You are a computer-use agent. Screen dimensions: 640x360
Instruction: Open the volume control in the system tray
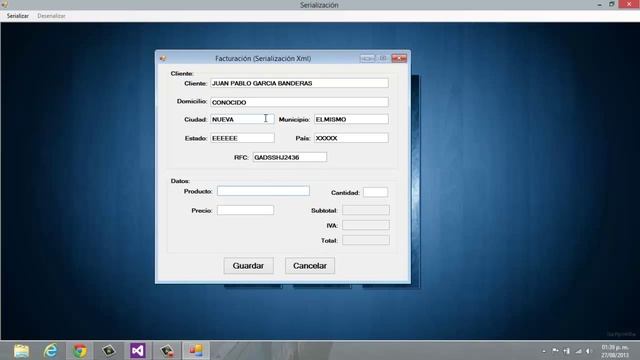[589, 351]
